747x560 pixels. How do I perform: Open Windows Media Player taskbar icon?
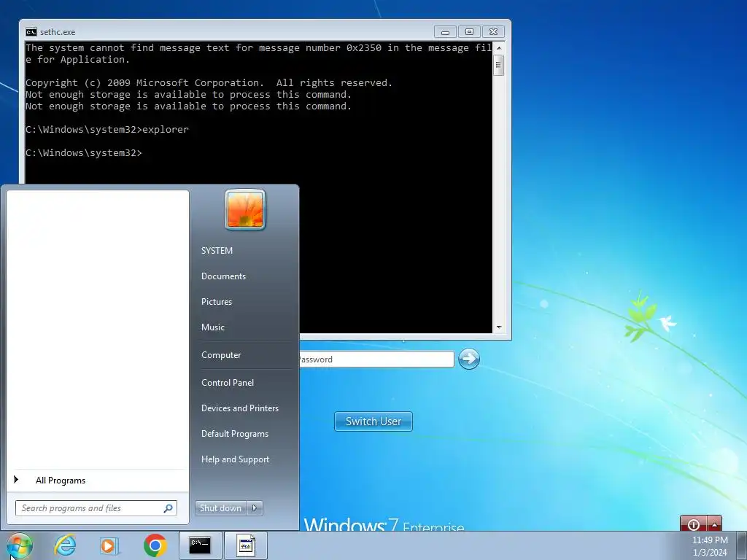click(x=109, y=545)
